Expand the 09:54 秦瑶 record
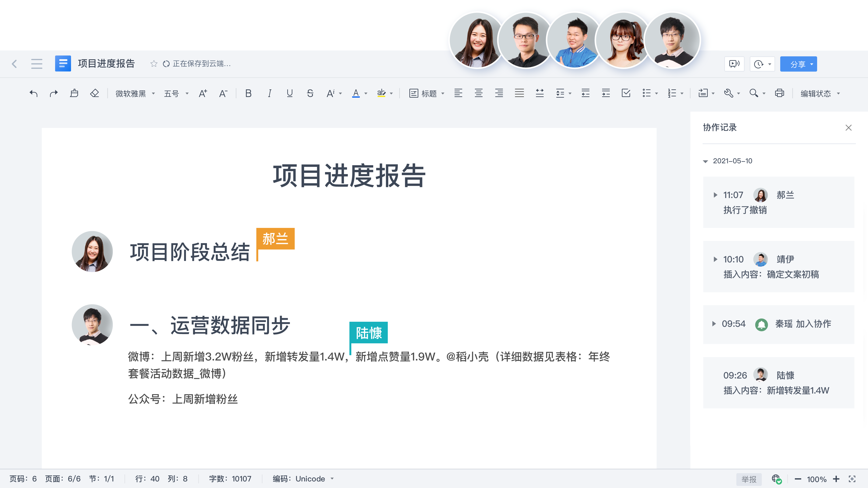Viewport: 868px width, 488px height. pyautogui.click(x=714, y=324)
